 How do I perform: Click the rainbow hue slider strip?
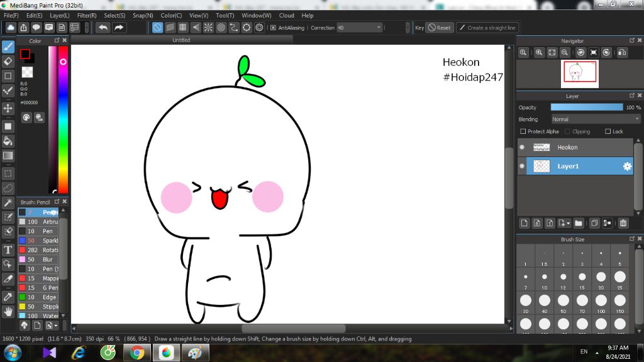click(x=63, y=119)
